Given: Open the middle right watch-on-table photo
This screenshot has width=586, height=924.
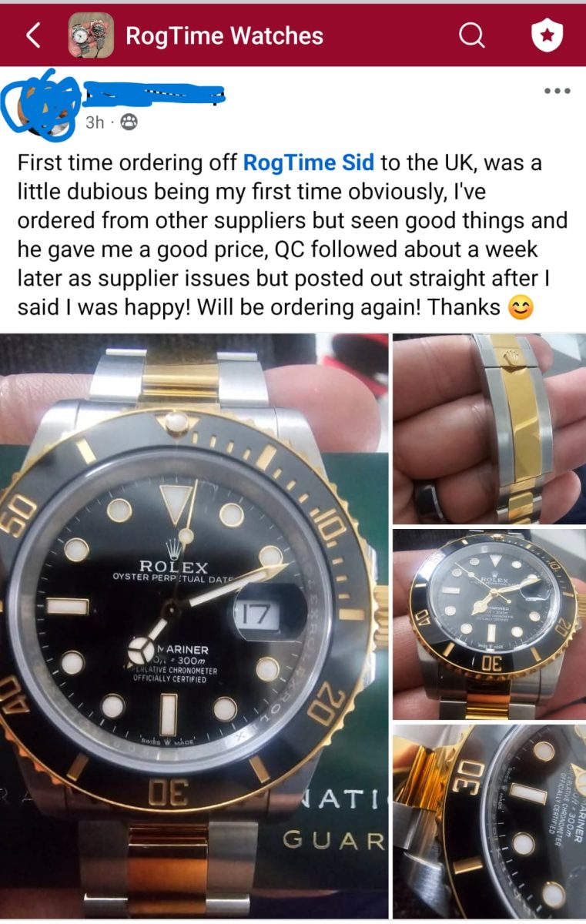Looking at the screenshot, I should click(x=490, y=624).
